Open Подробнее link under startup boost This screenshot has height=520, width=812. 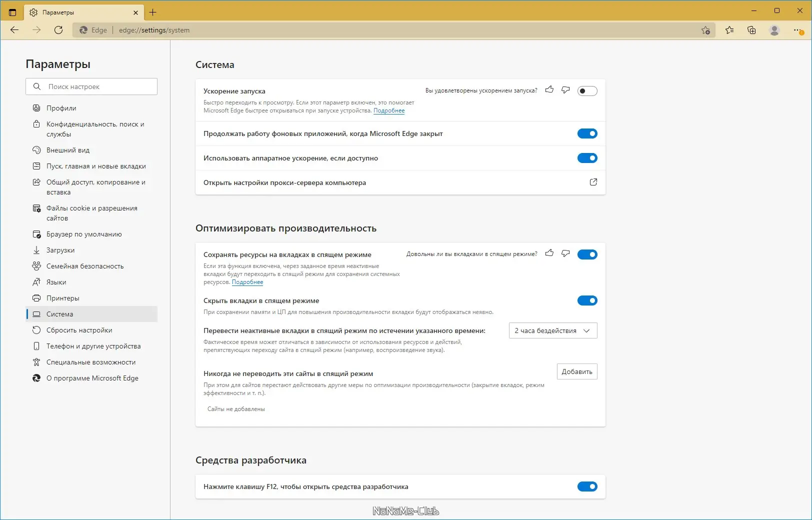[x=389, y=110]
